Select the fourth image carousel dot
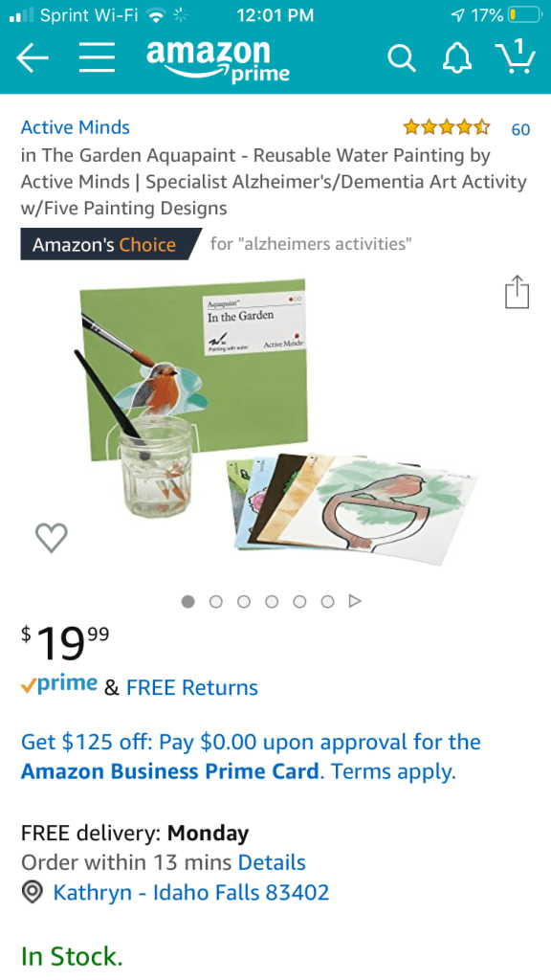The image size is (551, 980). (x=272, y=601)
